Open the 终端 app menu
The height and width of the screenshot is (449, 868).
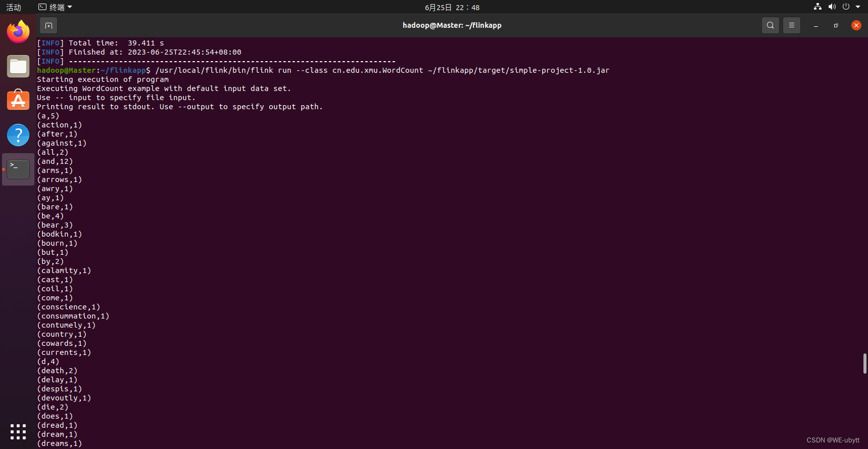point(56,7)
